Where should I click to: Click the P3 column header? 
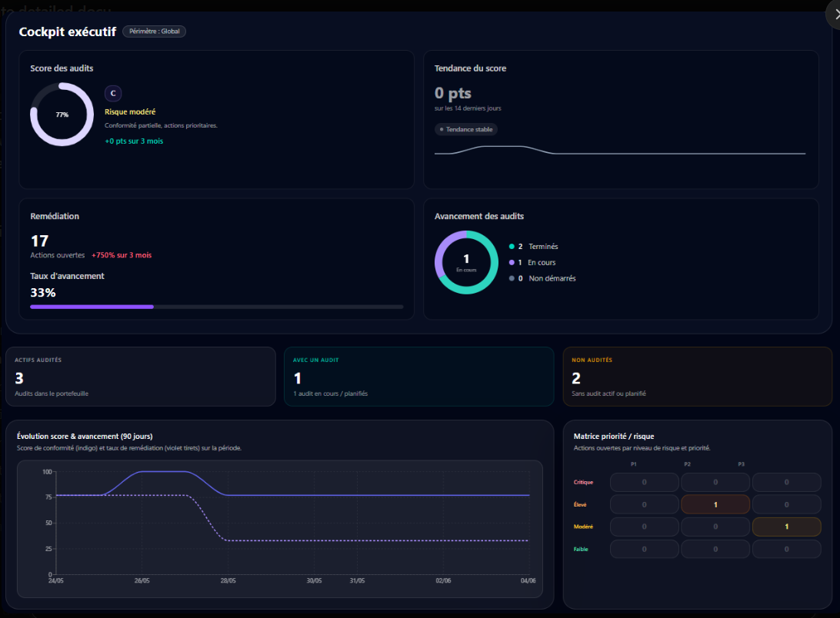(742, 463)
